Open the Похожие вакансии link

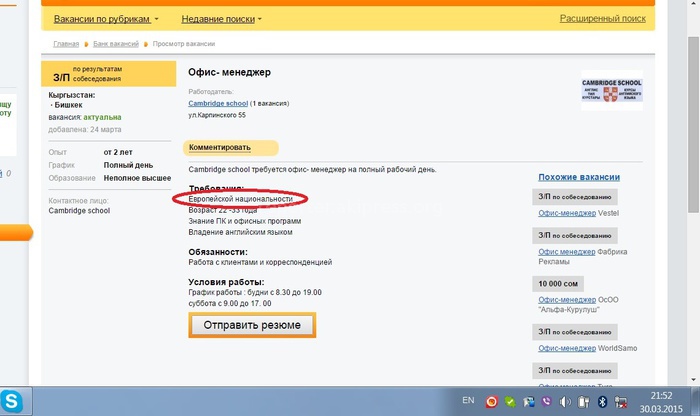coord(578,177)
